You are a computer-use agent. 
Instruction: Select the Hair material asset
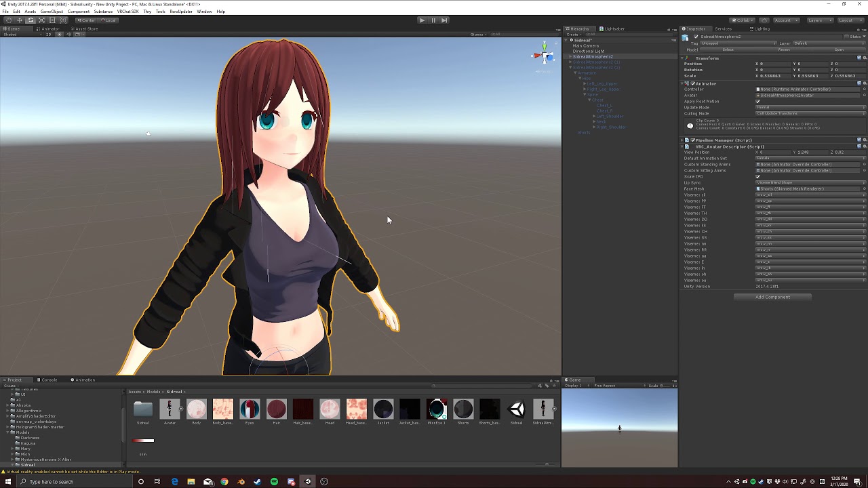(276, 409)
